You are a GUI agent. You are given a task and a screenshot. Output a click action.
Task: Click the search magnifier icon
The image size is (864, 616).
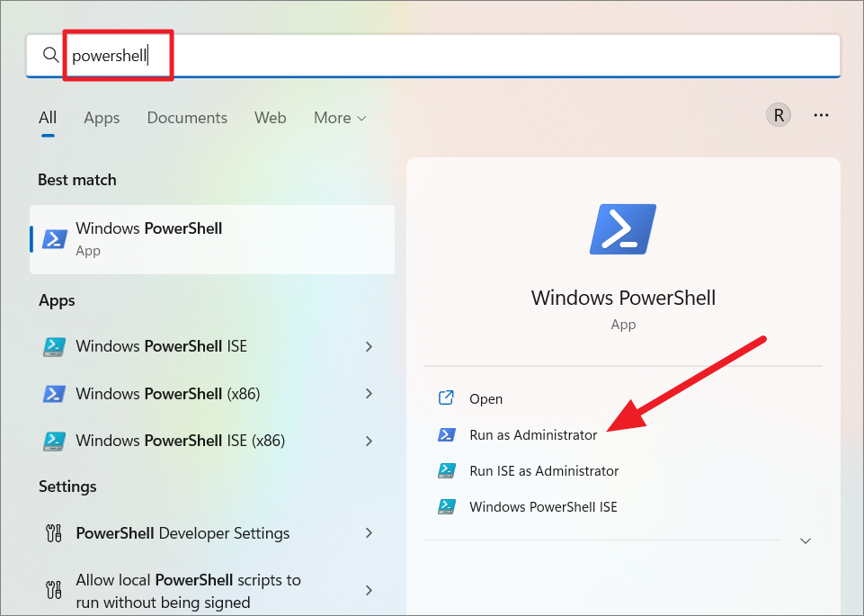tap(50, 55)
